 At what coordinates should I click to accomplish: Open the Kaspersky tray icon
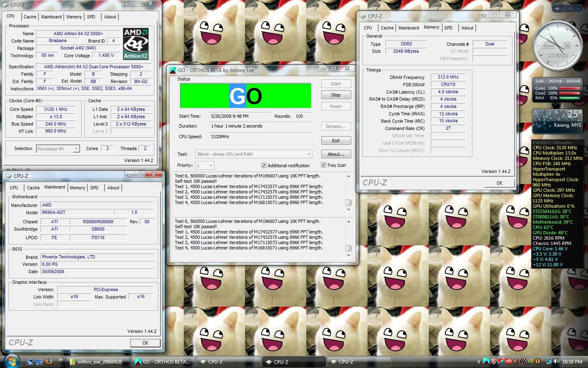pyautogui.click(x=501, y=361)
